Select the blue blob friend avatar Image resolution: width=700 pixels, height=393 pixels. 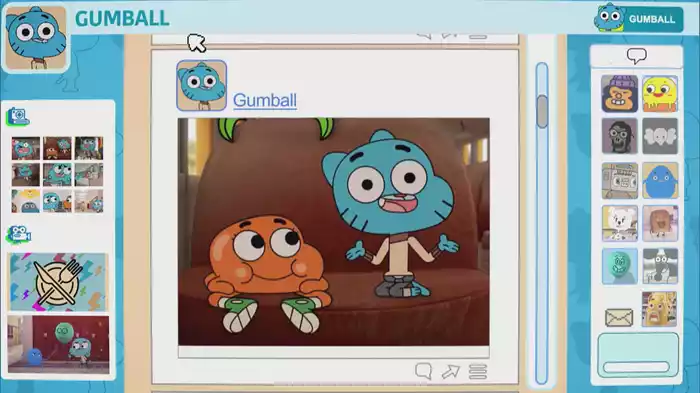pyautogui.click(x=660, y=180)
